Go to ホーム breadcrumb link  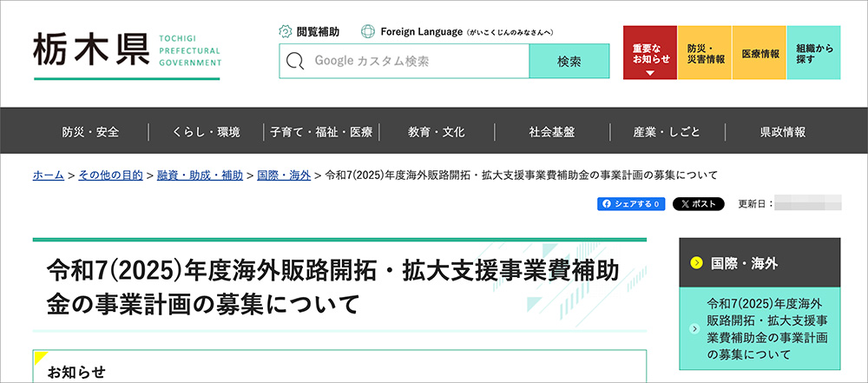(48, 175)
